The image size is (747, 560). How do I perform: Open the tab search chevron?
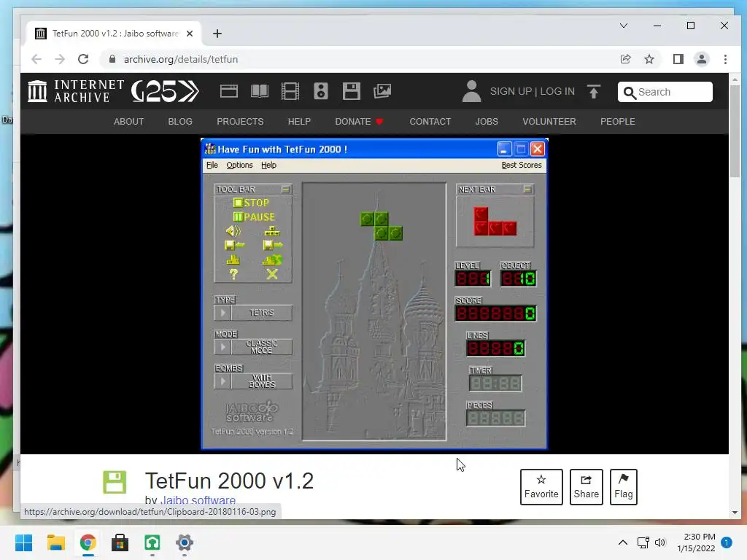tap(624, 26)
